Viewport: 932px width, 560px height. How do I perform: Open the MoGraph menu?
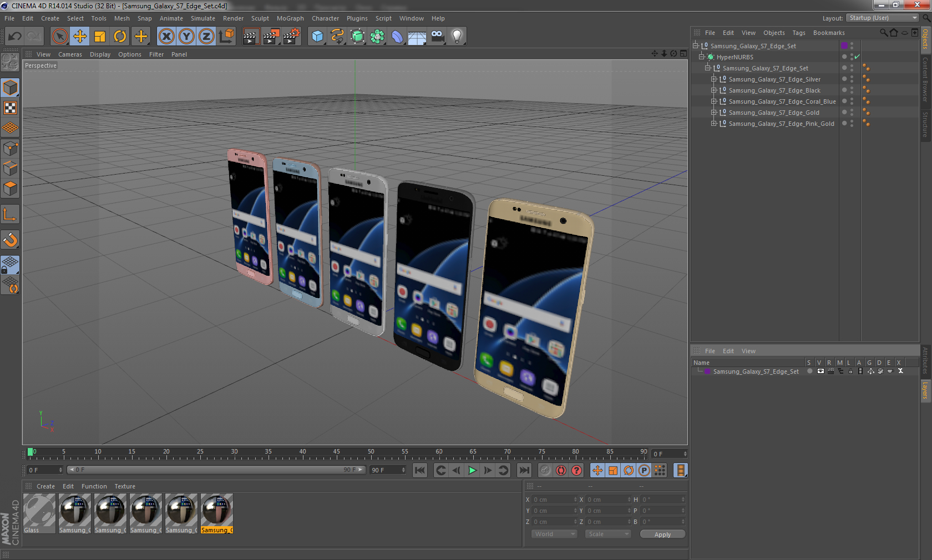coord(290,18)
